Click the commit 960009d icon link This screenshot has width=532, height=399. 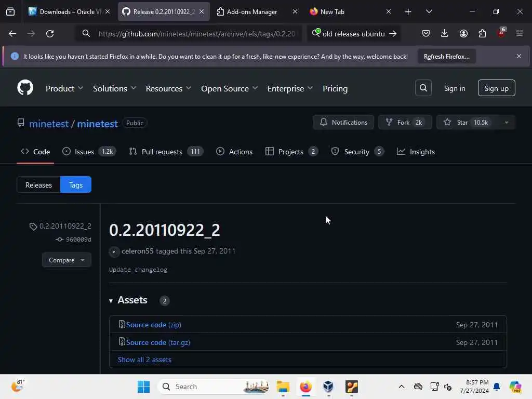(x=74, y=240)
